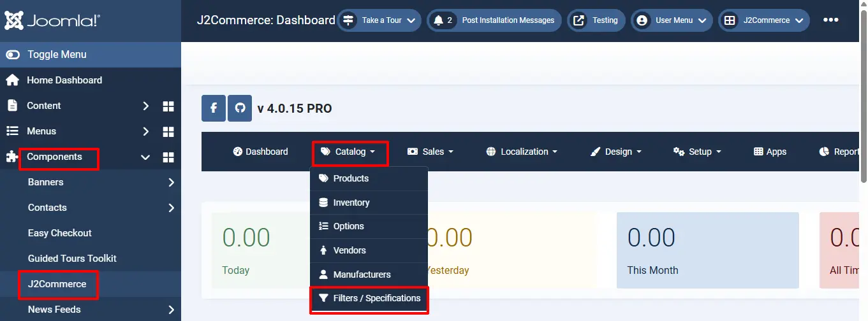Click the User Menu avatar icon

pyautogui.click(x=642, y=20)
